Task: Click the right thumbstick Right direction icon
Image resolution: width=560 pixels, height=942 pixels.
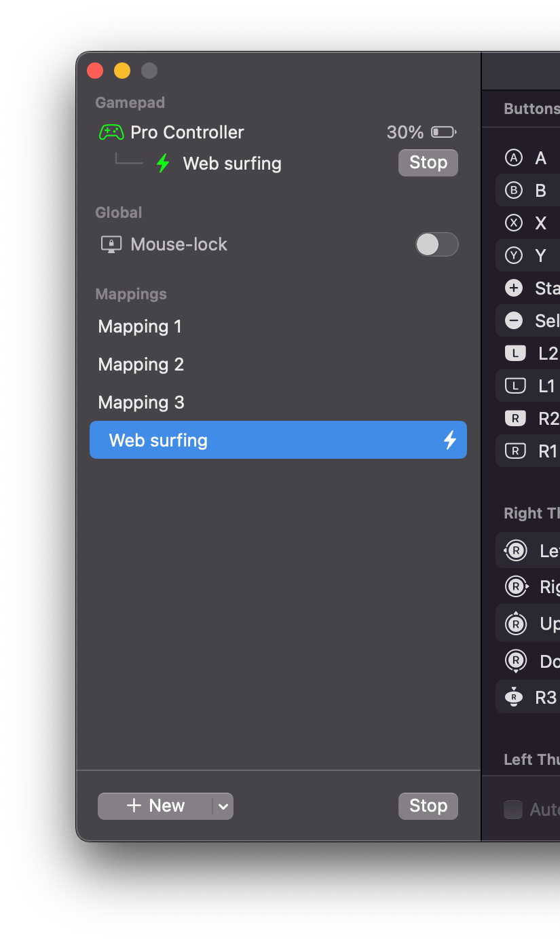Action: tap(517, 586)
